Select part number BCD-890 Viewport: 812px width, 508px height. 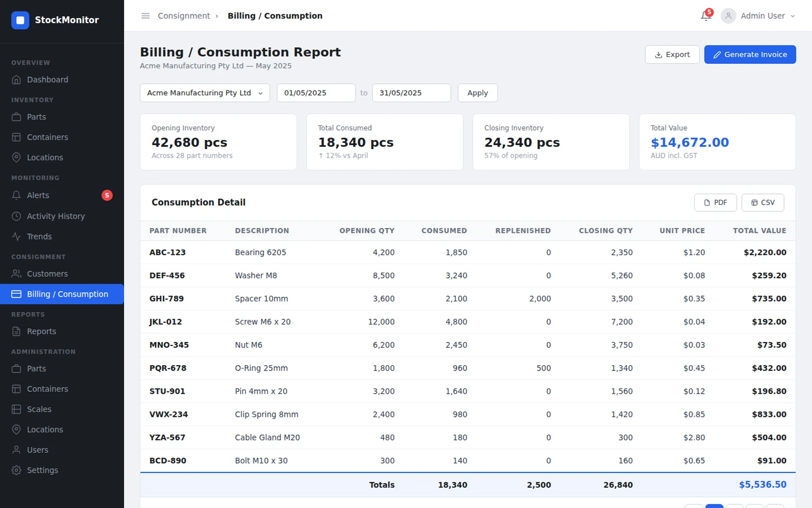168,461
